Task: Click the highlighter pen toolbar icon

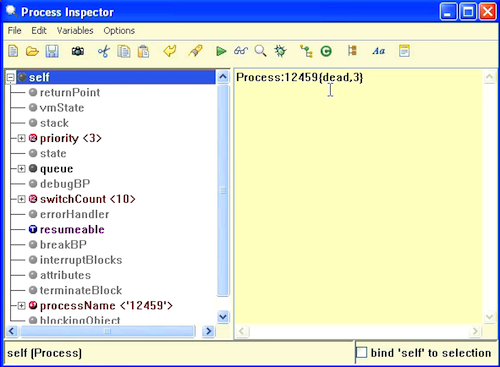Action: pyautogui.click(x=195, y=51)
